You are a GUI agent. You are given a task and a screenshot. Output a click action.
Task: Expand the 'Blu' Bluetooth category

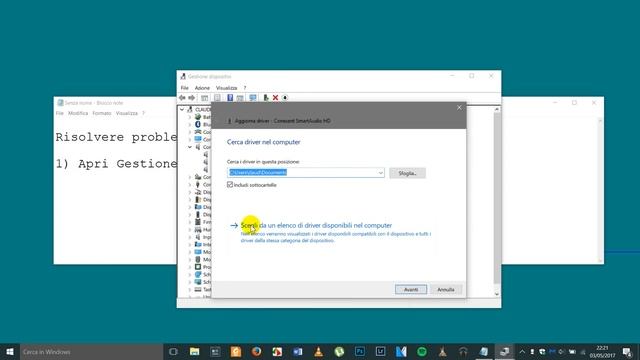[x=190, y=124]
